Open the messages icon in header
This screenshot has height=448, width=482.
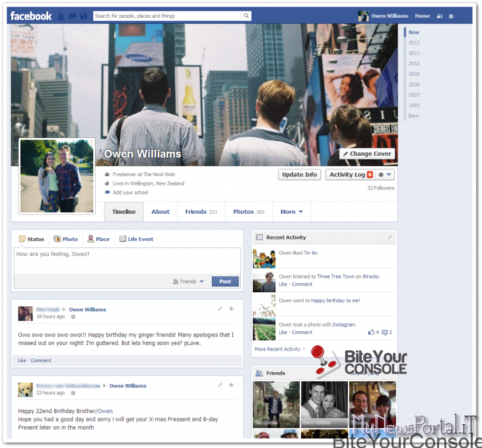[72, 16]
